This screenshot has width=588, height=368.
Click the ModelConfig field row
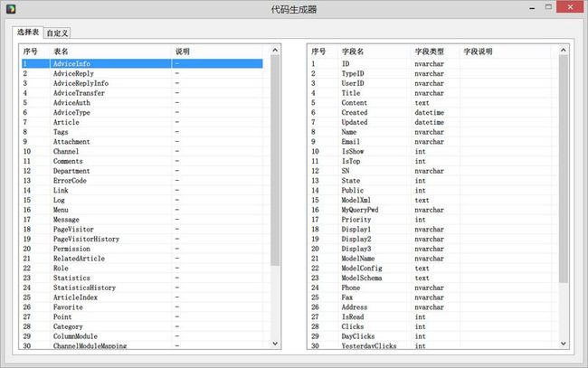point(431,269)
